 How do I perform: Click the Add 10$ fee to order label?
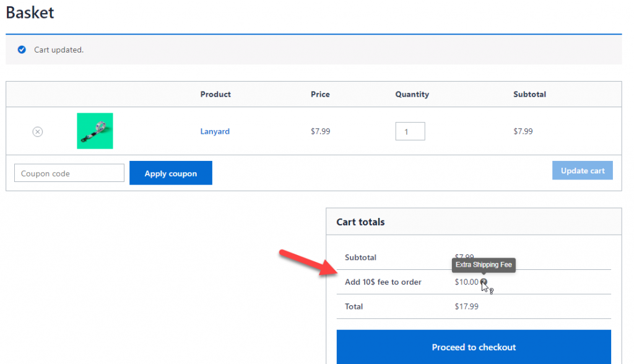pos(383,282)
